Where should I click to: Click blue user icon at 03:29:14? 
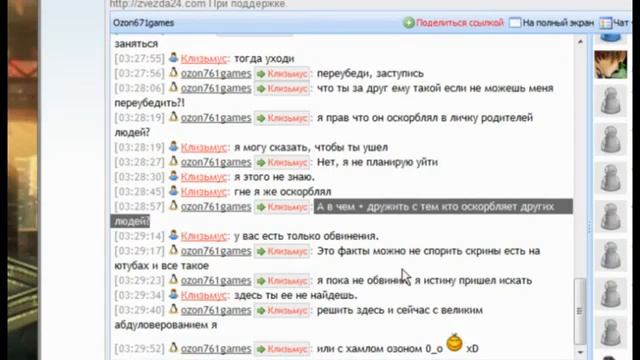[x=173, y=235]
